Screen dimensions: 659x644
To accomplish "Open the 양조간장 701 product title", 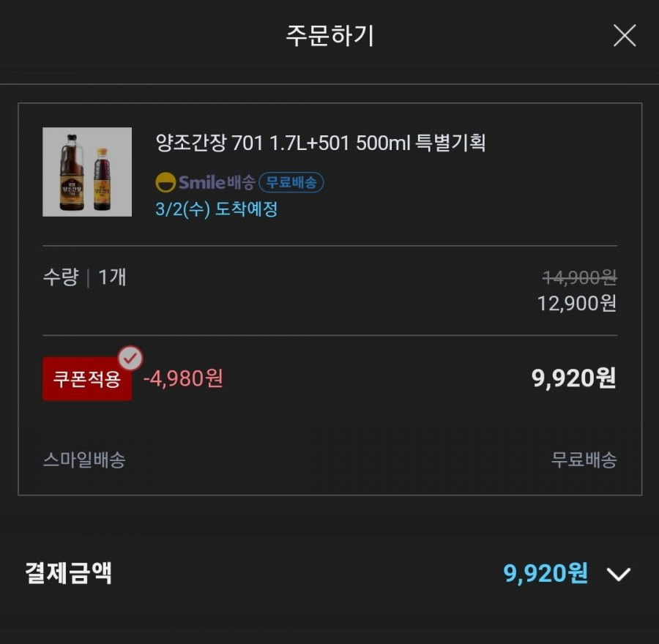I will coord(321,143).
